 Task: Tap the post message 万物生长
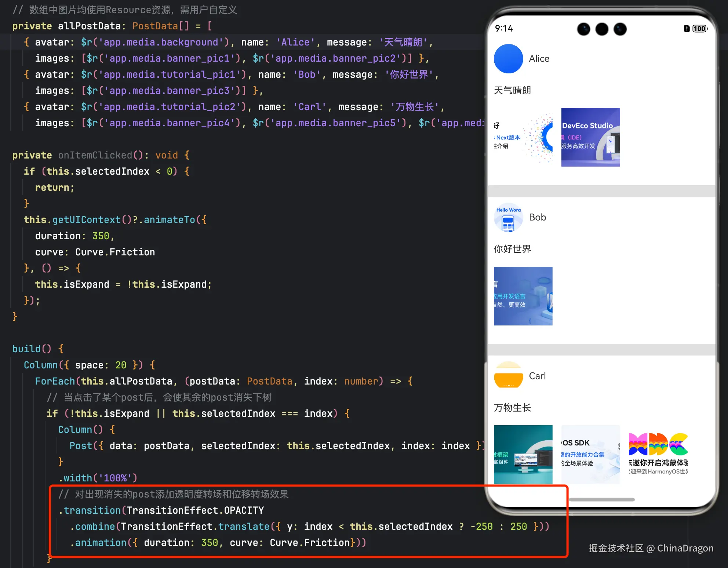[512, 408]
